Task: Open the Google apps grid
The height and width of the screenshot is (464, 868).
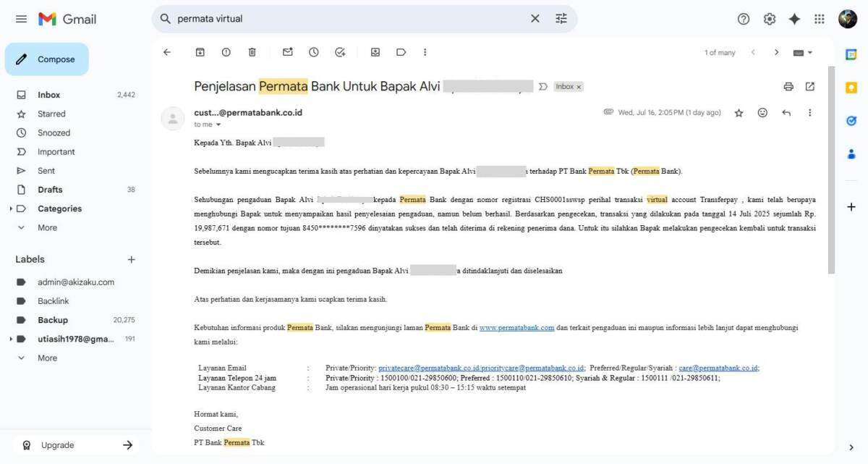Action: [820, 19]
